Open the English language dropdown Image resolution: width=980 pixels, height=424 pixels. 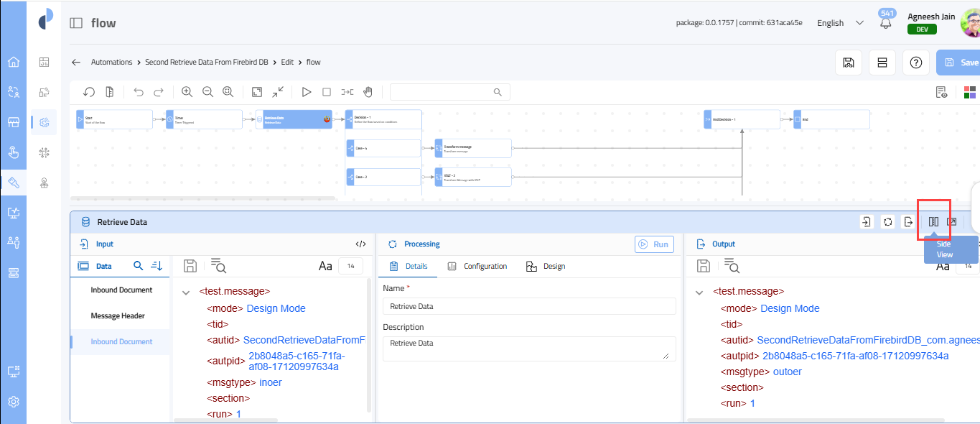839,23
